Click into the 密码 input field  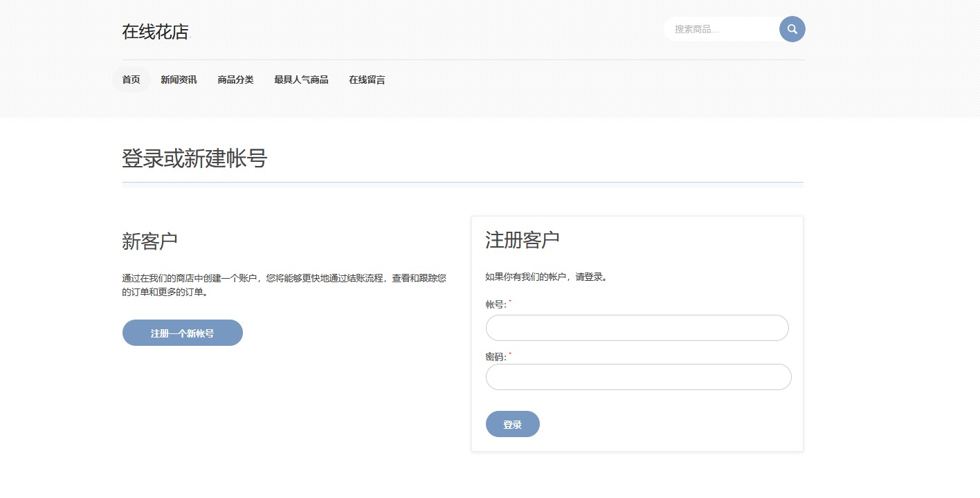pyautogui.click(x=638, y=377)
